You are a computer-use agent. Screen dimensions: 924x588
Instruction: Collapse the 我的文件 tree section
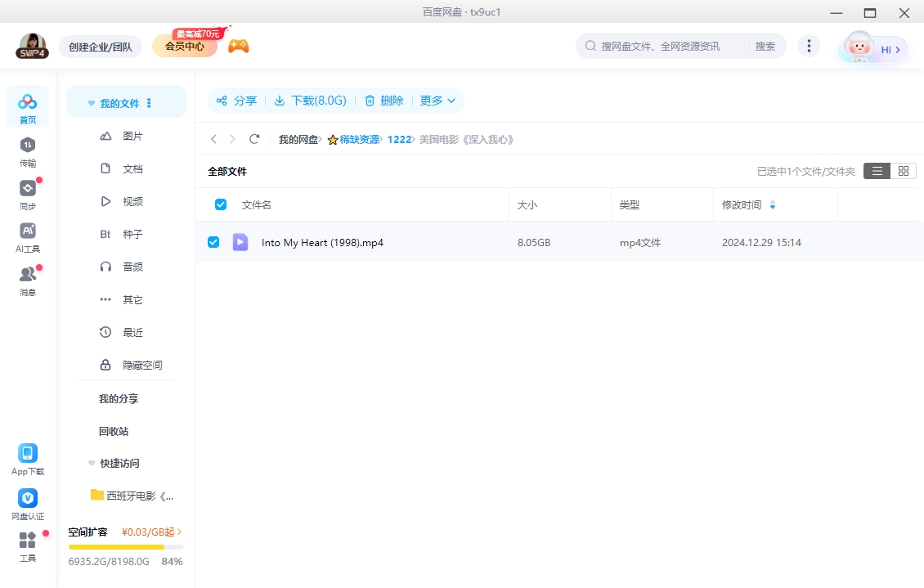point(92,104)
